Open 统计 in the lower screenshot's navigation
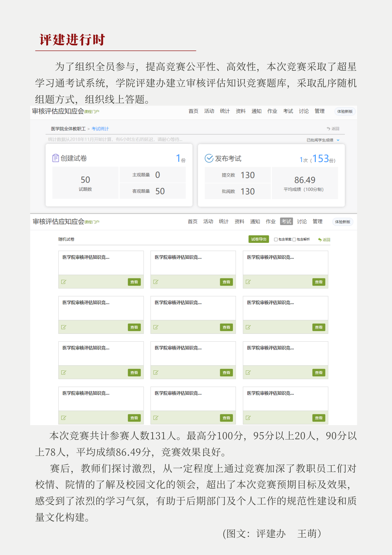Screen dimensions: 392x555 pos(223,221)
